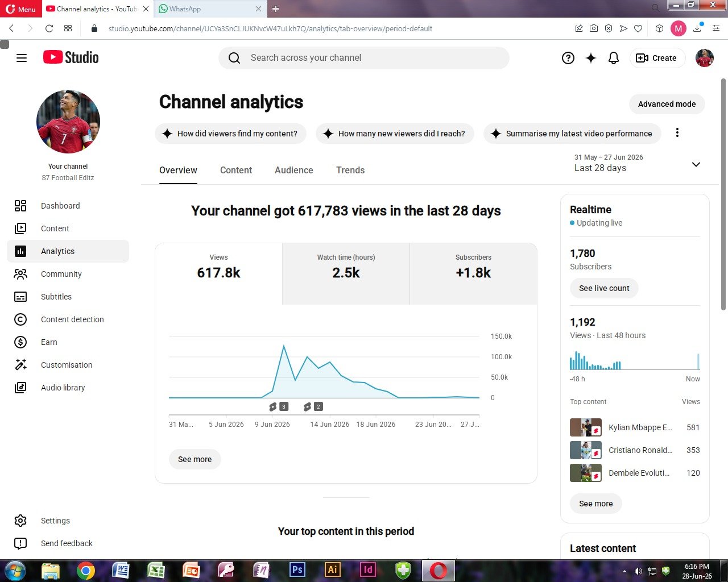
Task: Click See more in Realtime panel
Action: 596,504
